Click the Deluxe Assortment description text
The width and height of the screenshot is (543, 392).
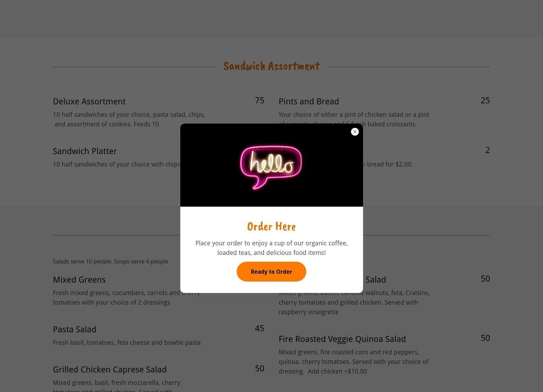click(x=129, y=119)
